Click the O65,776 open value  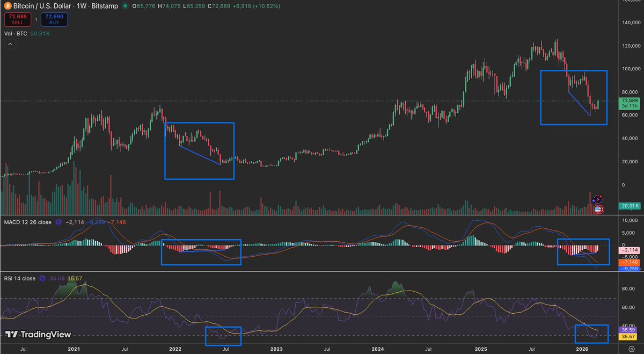tap(143, 6)
